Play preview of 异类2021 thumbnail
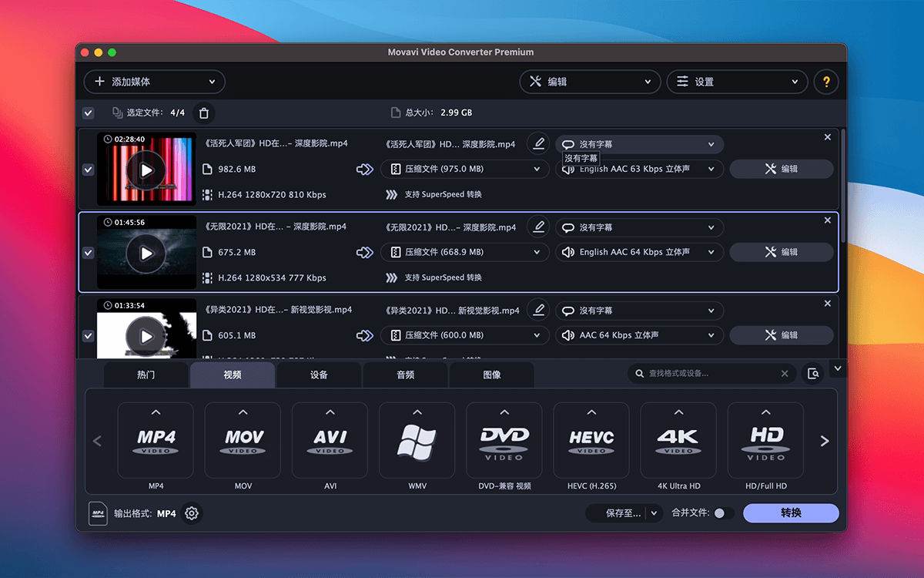Viewport: 924px width, 578px height. [x=146, y=336]
